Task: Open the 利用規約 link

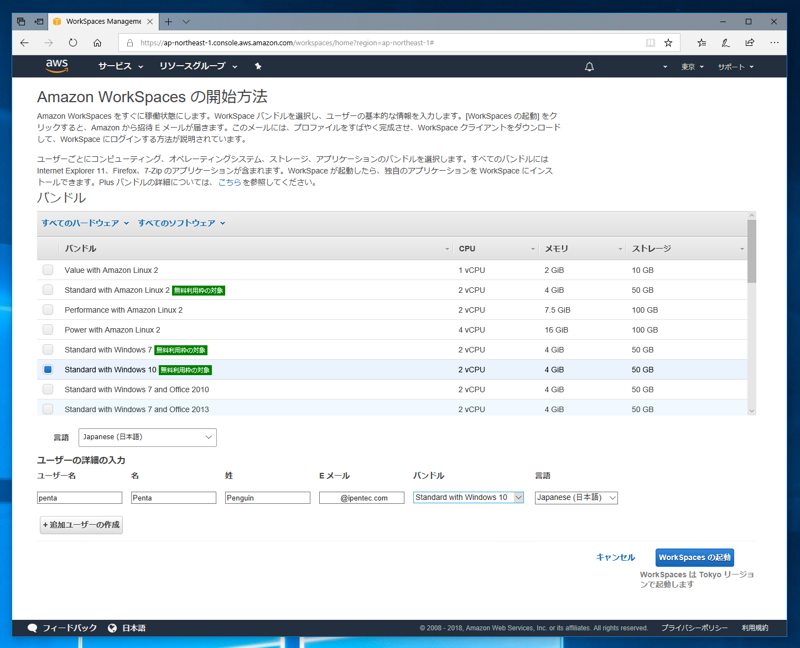Action: coord(755,628)
